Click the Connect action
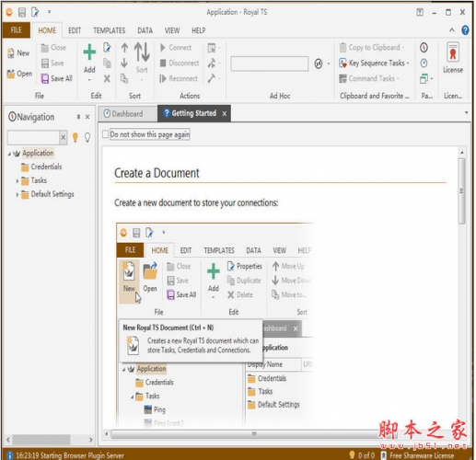 [176, 48]
